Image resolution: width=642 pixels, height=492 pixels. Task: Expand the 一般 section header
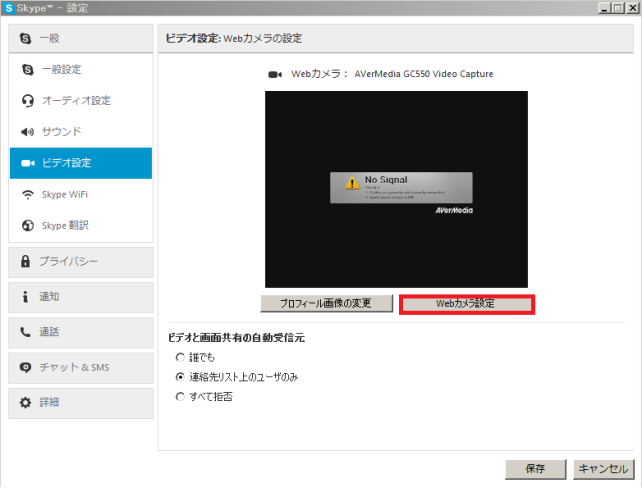point(81,38)
